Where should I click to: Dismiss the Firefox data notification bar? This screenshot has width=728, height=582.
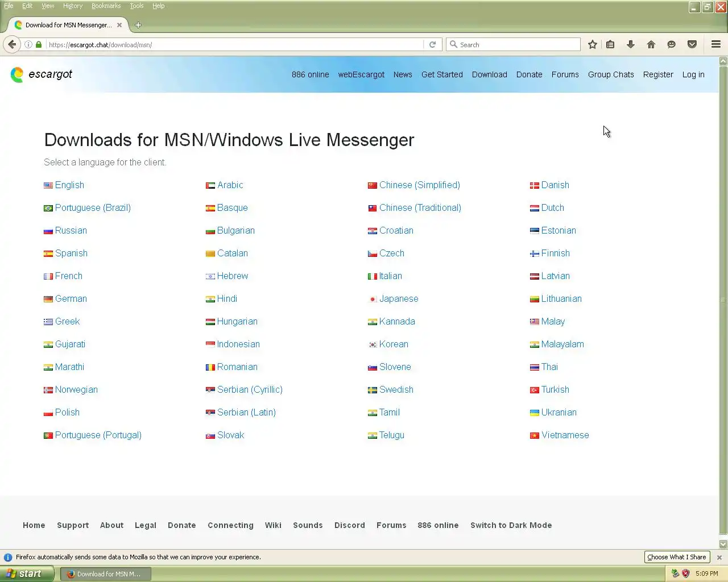click(x=719, y=558)
